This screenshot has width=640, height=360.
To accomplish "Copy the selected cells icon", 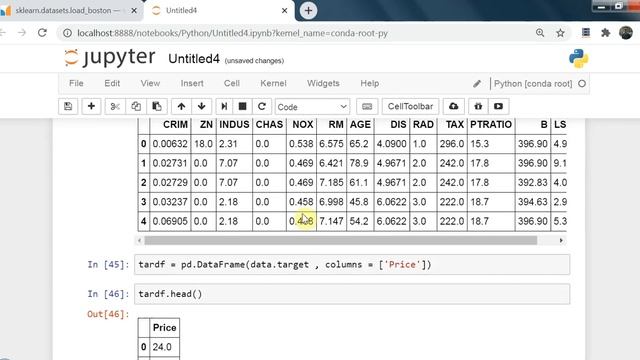I will [x=136, y=107].
